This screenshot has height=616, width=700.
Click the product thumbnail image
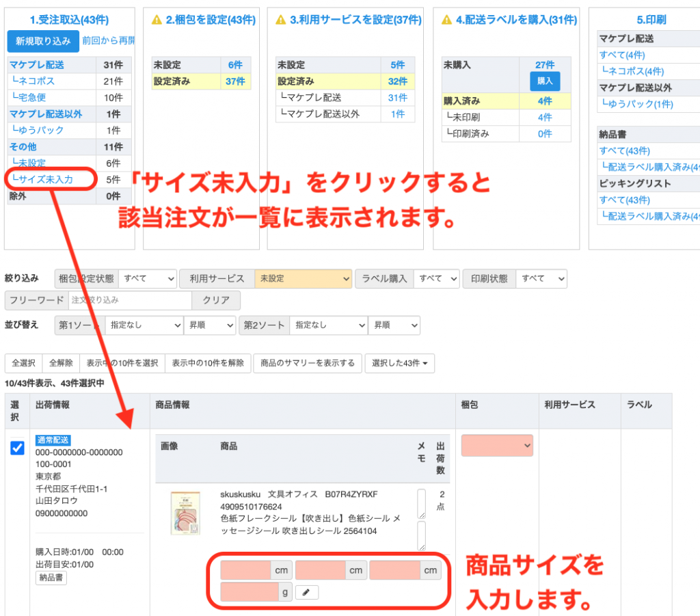[x=186, y=513]
